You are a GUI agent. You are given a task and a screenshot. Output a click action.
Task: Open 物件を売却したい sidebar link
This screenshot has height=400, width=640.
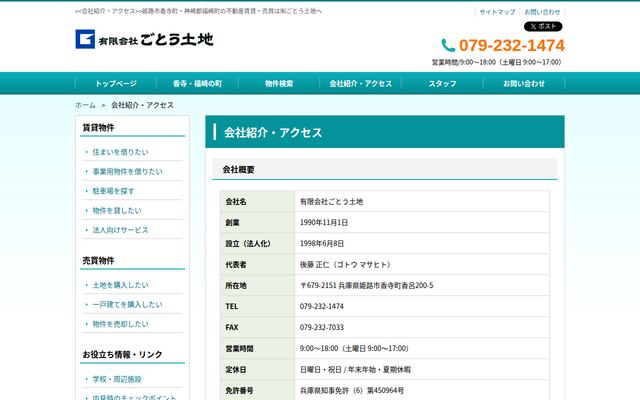[120, 324]
